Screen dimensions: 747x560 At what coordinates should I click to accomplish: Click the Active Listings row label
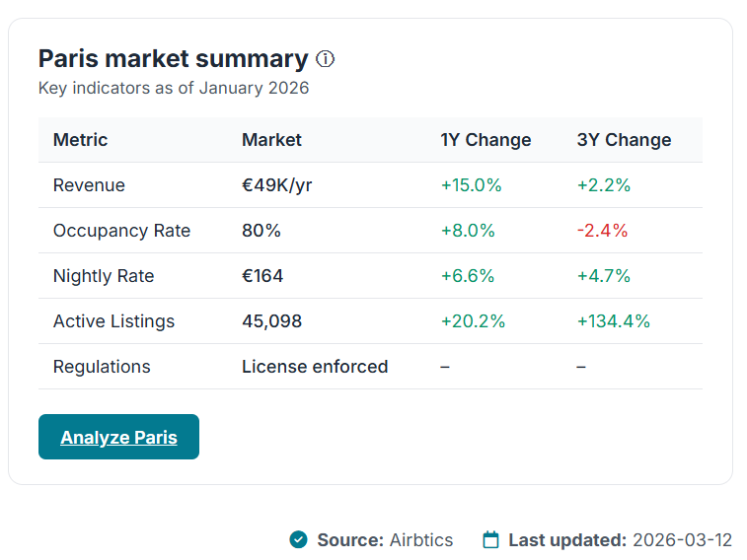tap(113, 321)
